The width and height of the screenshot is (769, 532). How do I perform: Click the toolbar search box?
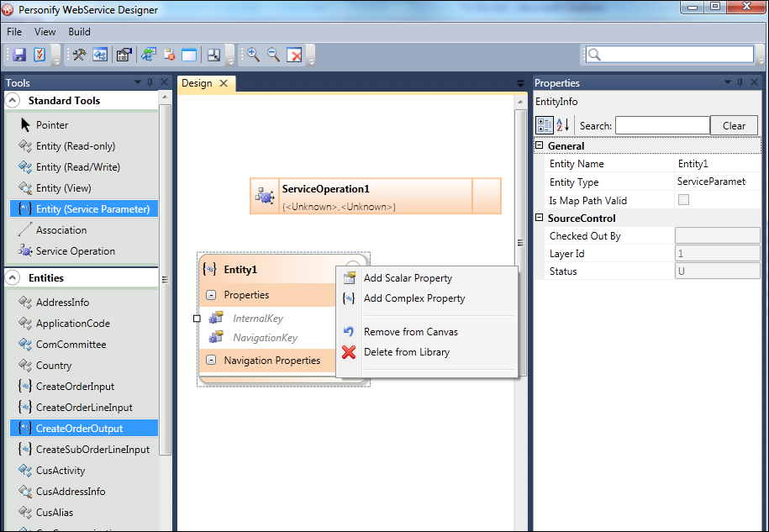point(670,55)
